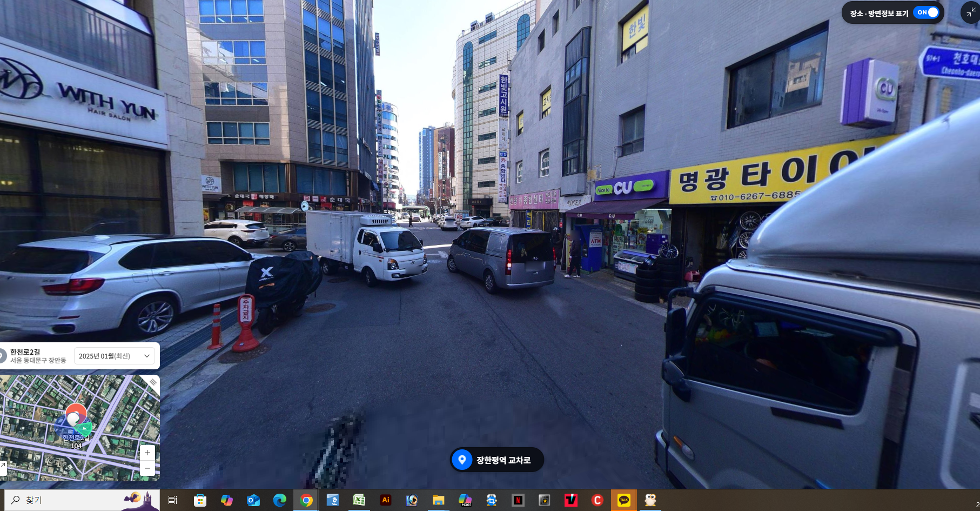
Task: Click the 장한평역 교차로 location label
Action: (497, 460)
